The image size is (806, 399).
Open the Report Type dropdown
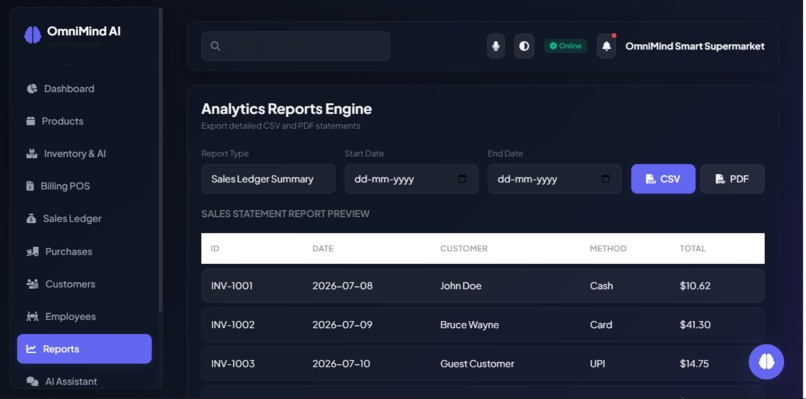(268, 179)
